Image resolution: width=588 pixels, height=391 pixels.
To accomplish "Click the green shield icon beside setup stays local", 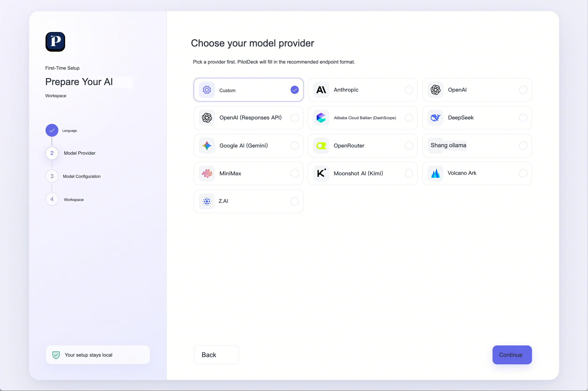I will tap(56, 355).
